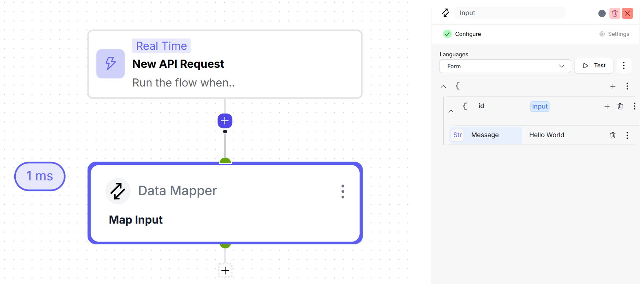Delete the id object row
The image size is (644, 284).
[x=620, y=106]
